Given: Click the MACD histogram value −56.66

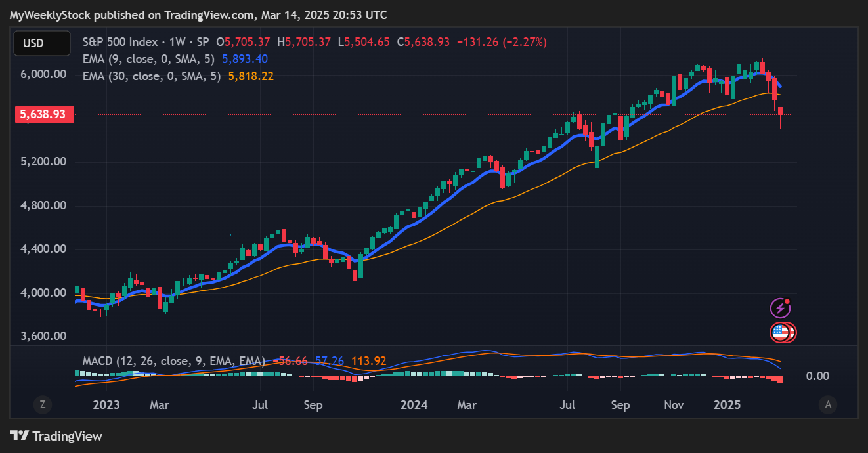Looking at the screenshot, I should [x=292, y=361].
